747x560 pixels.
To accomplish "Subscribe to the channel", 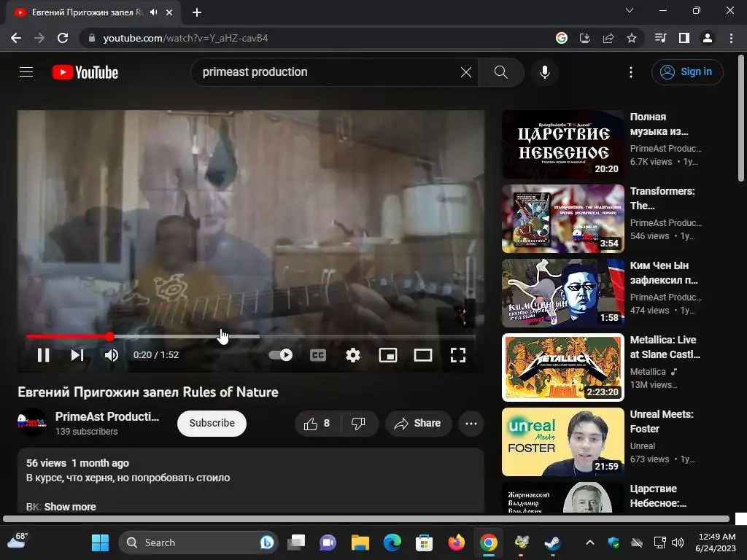I will point(212,423).
